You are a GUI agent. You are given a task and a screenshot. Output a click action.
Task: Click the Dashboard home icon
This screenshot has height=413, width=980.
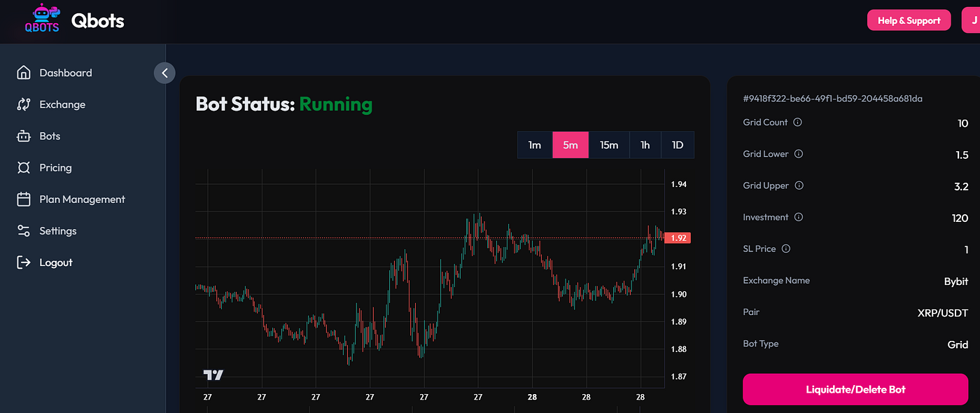click(x=24, y=73)
